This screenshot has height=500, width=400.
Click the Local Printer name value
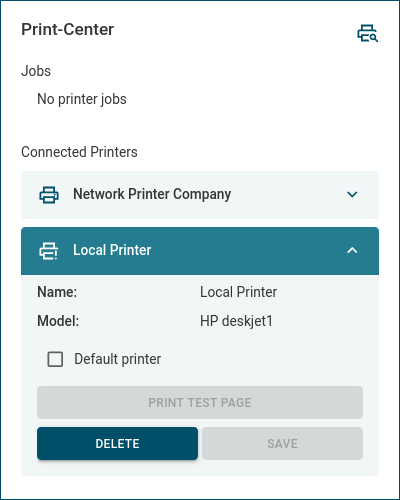tap(238, 292)
